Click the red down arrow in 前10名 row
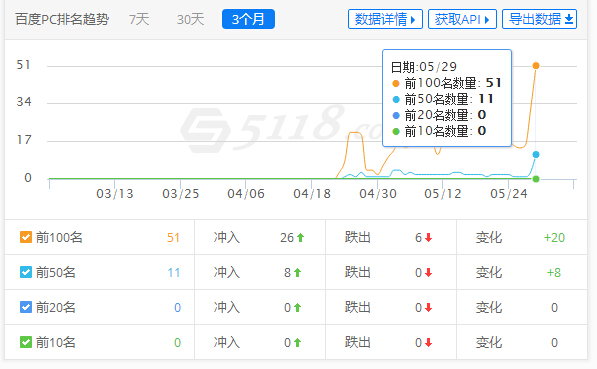Image resolution: width=597 pixels, height=369 pixels. click(429, 343)
